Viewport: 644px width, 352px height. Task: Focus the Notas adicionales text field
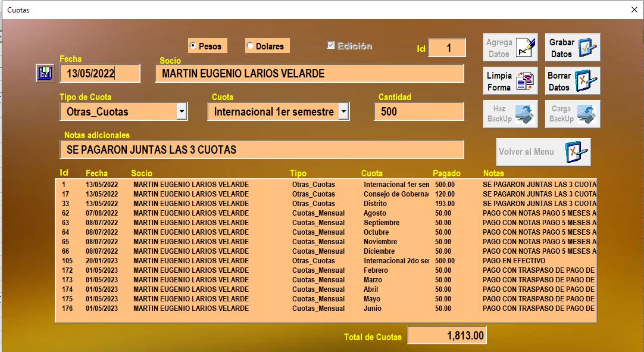coord(261,149)
